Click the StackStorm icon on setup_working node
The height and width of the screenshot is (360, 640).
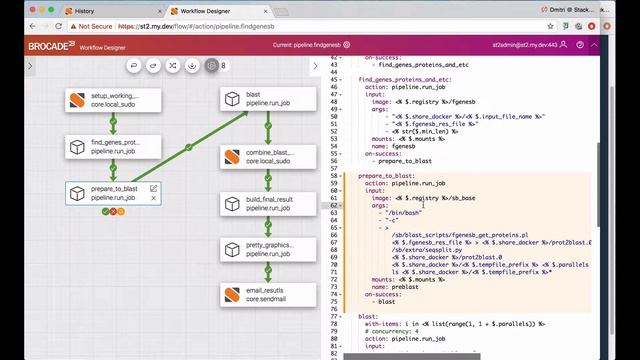click(77, 100)
